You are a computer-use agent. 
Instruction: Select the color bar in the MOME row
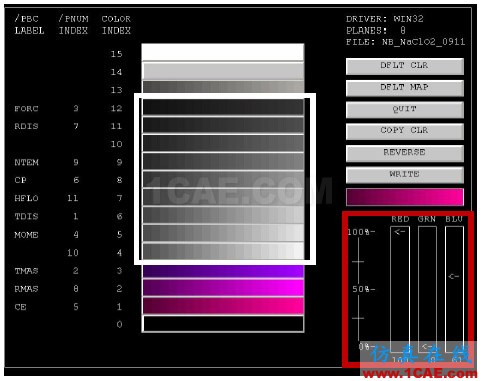click(x=223, y=234)
